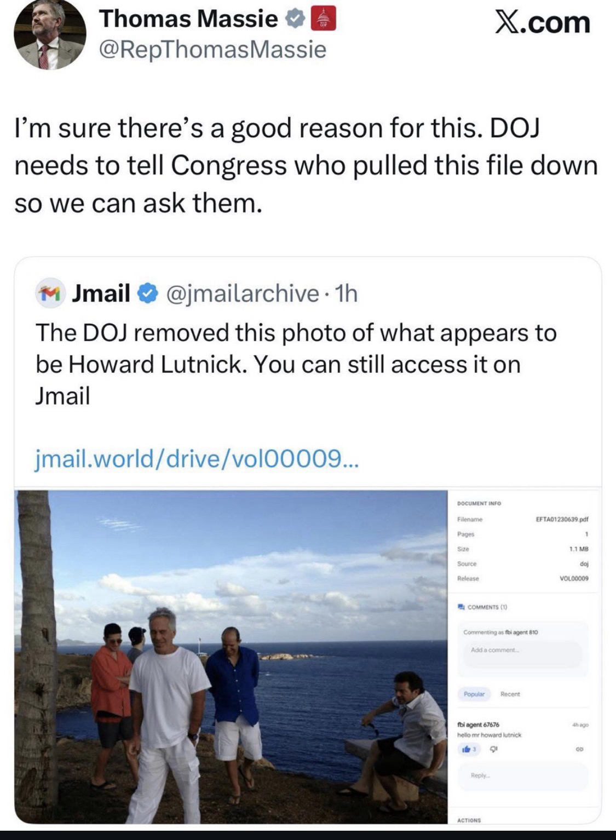Click the fbi agent 67676 commenter name

[x=478, y=724]
